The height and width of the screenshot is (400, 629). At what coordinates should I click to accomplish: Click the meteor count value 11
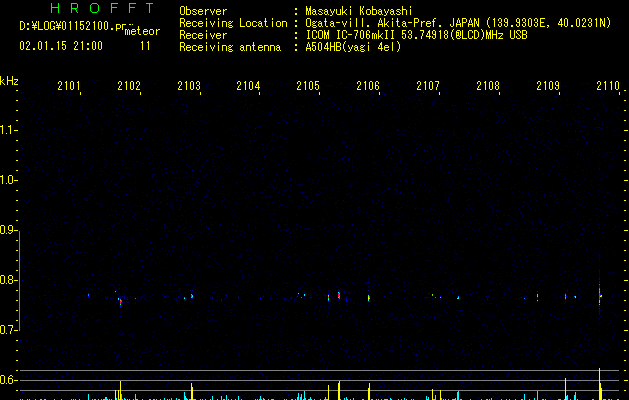145,46
